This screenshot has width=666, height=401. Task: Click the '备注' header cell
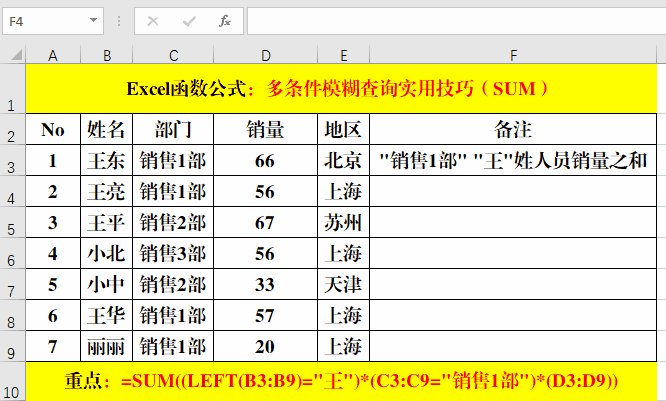point(513,129)
